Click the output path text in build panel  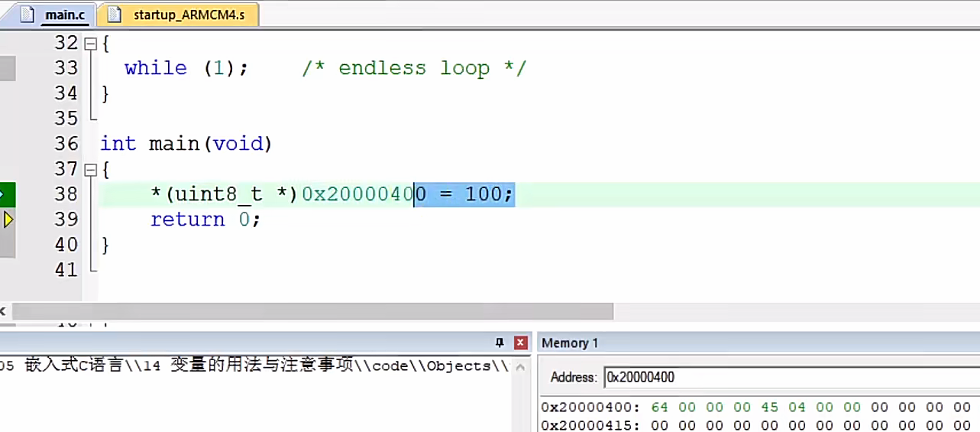tap(254, 366)
